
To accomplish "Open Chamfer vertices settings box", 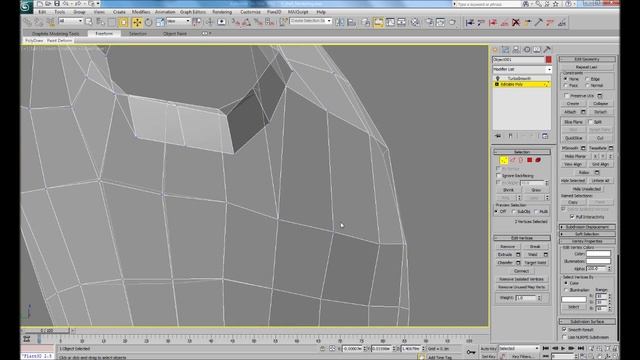I will pyautogui.click(x=518, y=263).
